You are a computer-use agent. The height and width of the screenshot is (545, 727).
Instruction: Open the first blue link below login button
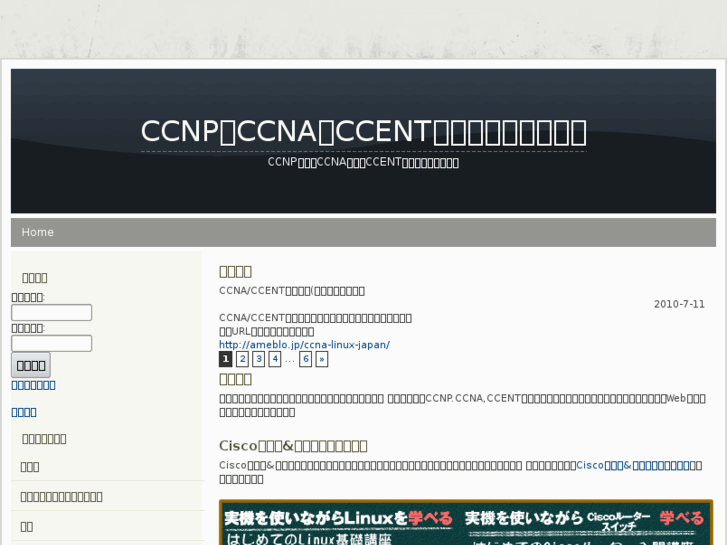coord(33,385)
